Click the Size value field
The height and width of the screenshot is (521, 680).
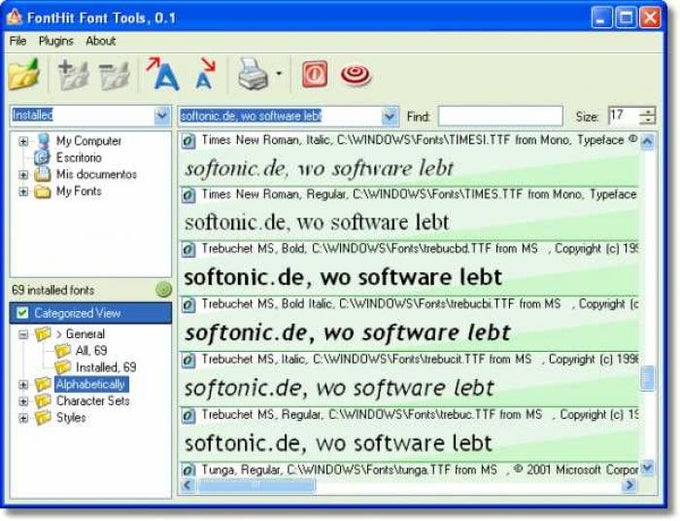point(624,115)
